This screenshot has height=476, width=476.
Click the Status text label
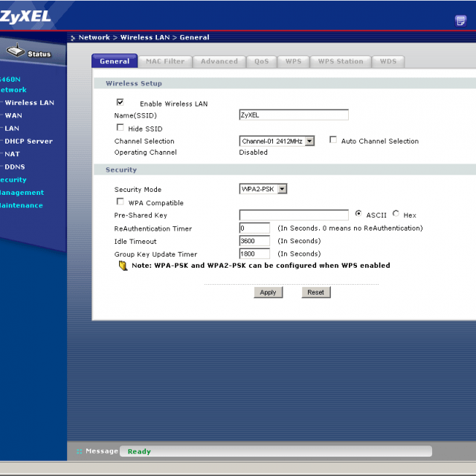point(39,54)
